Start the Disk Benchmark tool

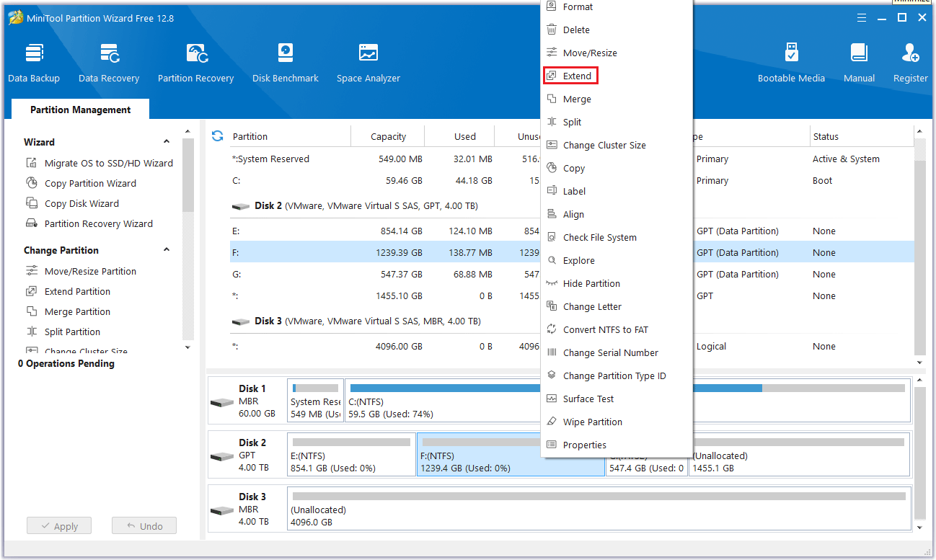click(286, 63)
